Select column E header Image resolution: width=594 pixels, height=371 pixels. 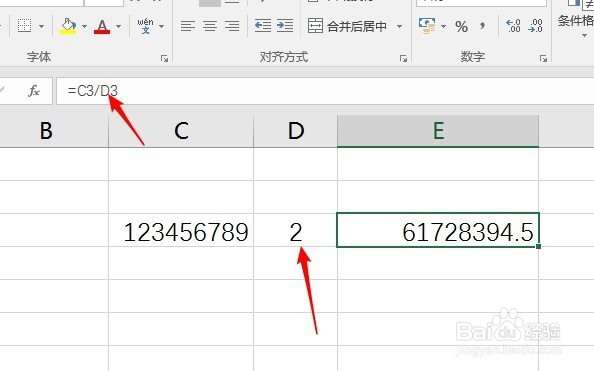(438, 131)
